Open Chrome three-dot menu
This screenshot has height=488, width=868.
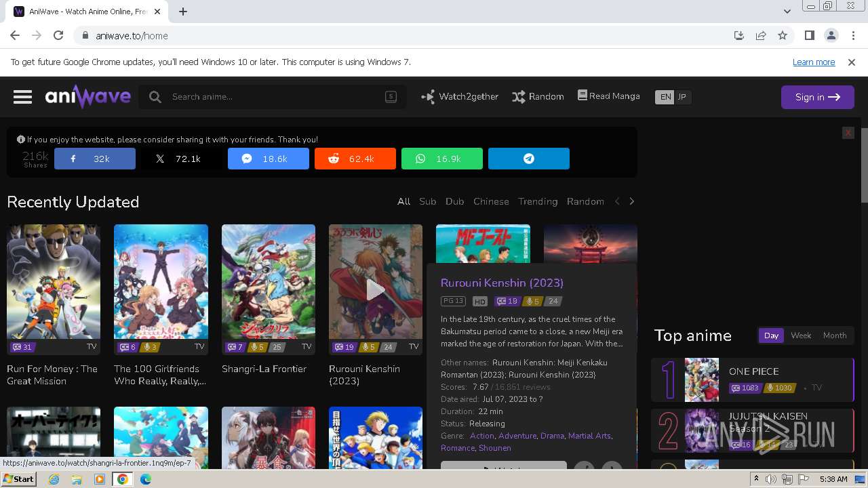click(x=852, y=35)
